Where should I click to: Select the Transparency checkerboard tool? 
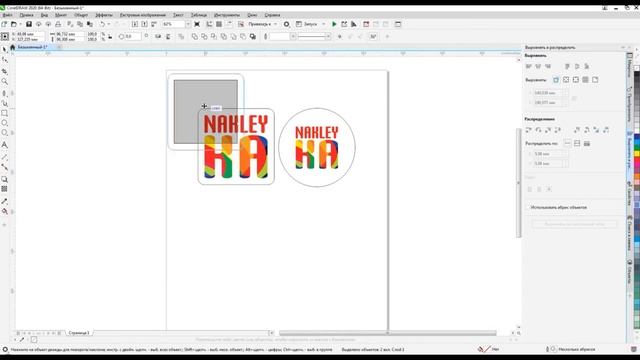tap(4, 189)
